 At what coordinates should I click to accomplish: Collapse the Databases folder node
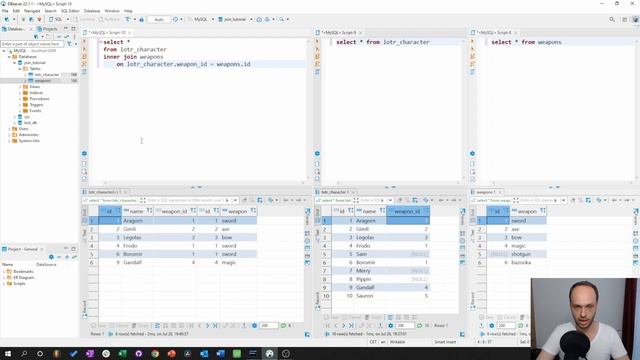click(9, 57)
